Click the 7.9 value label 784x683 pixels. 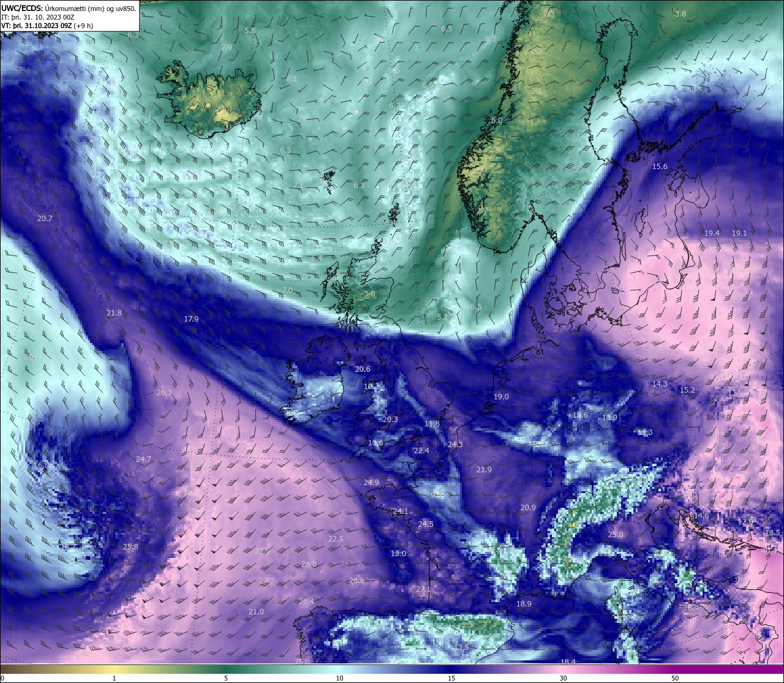click(x=227, y=47)
